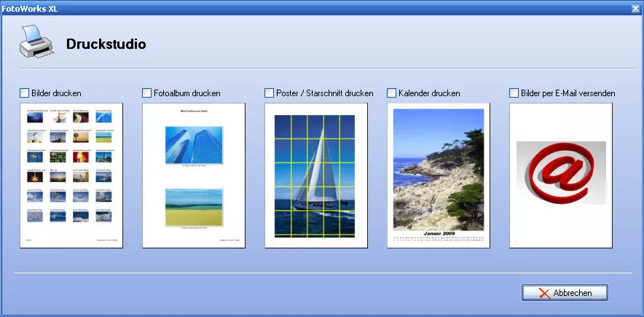Check the 'Poster / Starschnitt drucken' box
Screen dimensions: 644x317
coord(270,93)
